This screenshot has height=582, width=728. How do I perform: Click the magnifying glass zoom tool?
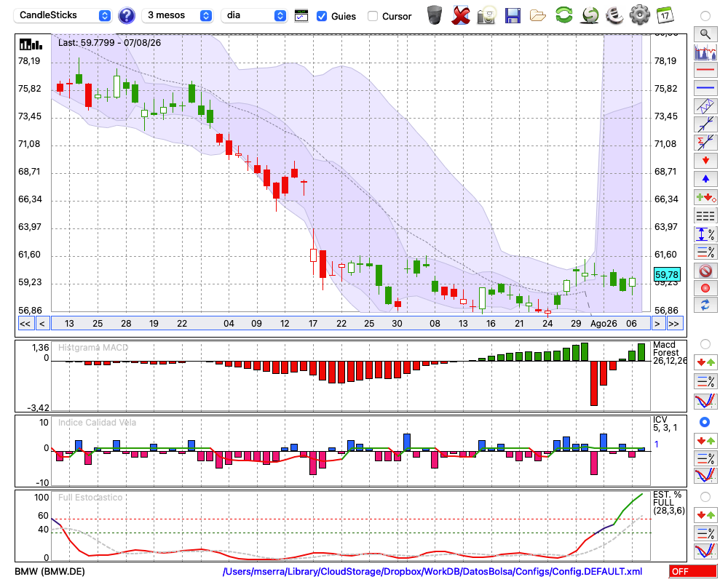pos(705,34)
